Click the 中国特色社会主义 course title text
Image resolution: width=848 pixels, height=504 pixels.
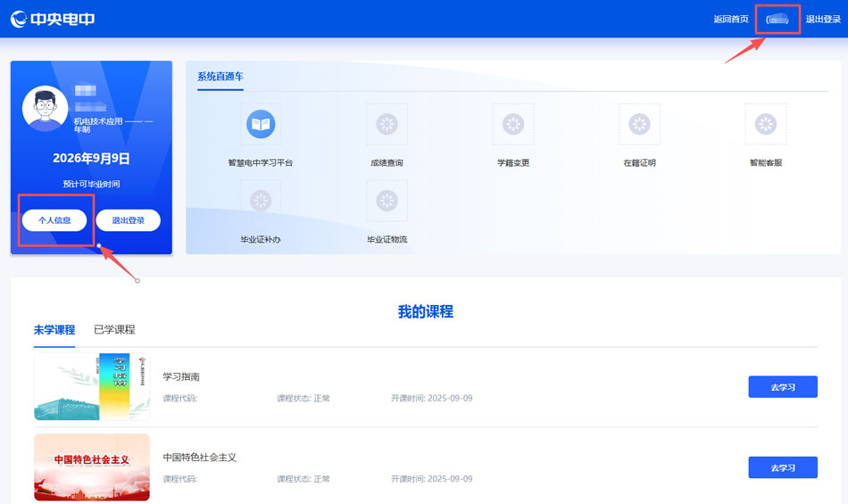click(200, 458)
